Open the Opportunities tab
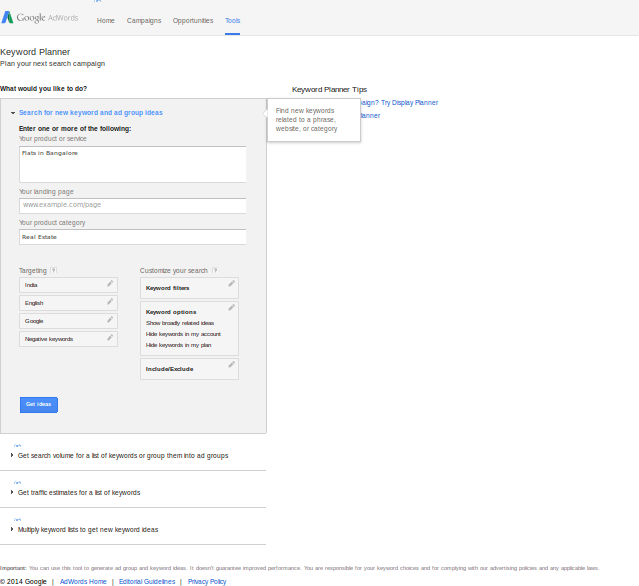The height and width of the screenshot is (586, 639). pyautogui.click(x=193, y=20)
